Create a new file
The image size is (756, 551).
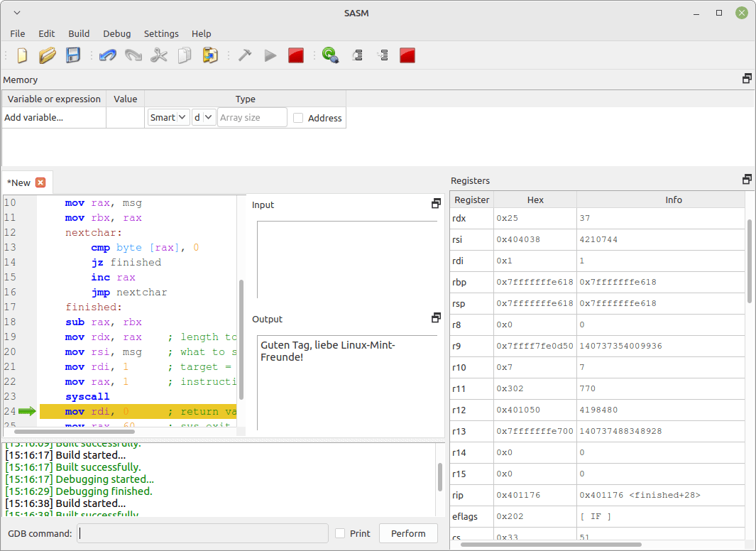click(x=21, y=55)
